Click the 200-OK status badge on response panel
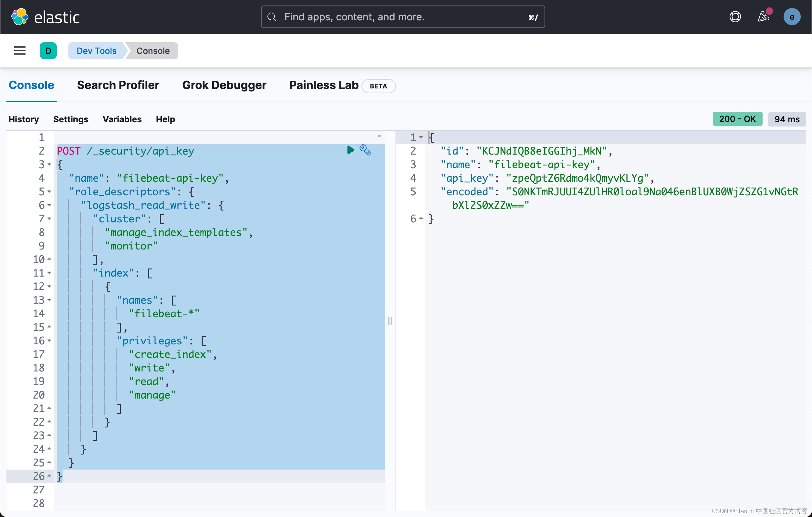 tap(737, 119)
